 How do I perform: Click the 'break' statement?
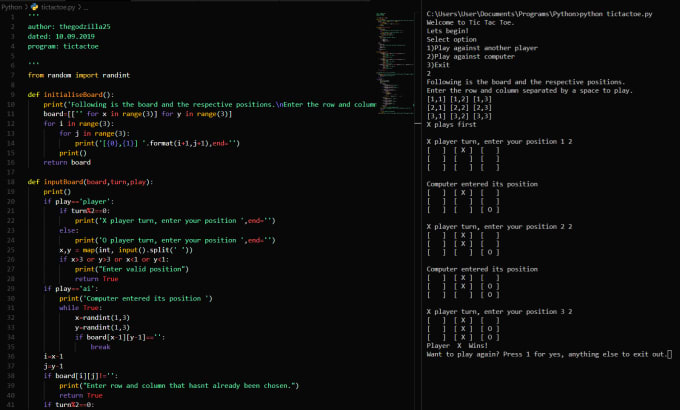[x=100, y=347]
